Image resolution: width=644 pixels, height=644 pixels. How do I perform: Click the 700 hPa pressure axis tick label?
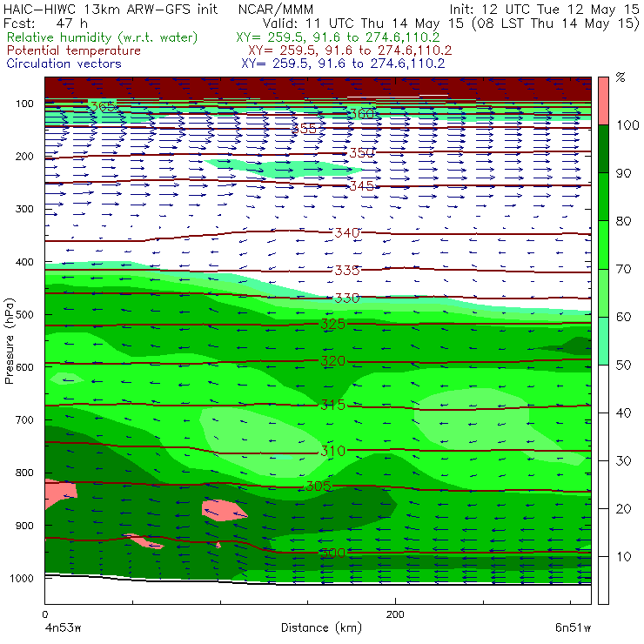[x=24, y=420]
